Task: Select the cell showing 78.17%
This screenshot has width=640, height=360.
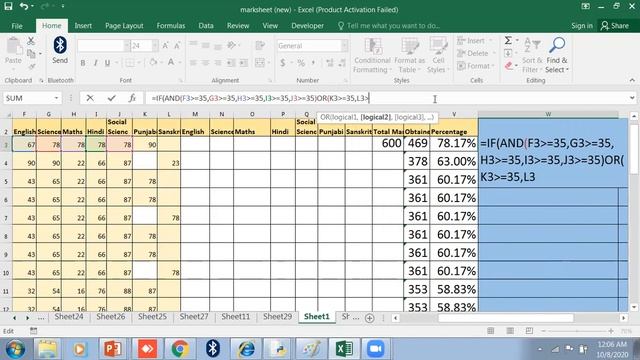Action: coord(454,144)
